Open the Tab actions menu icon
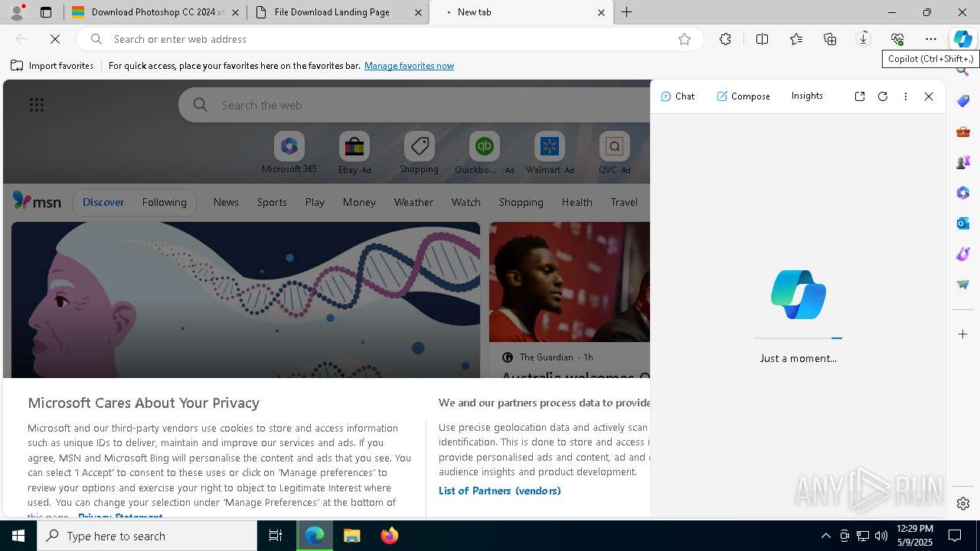 click(x=46, y=12)
